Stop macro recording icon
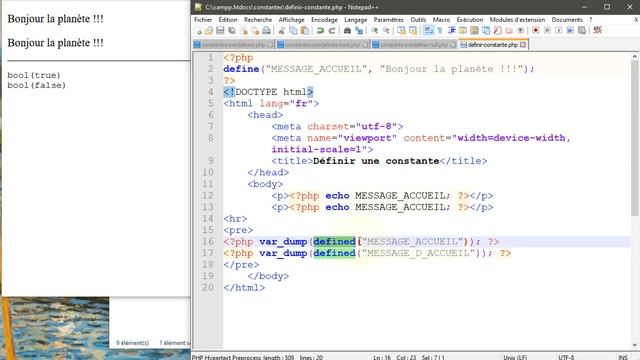640x360 pixels. coord(547,31)
